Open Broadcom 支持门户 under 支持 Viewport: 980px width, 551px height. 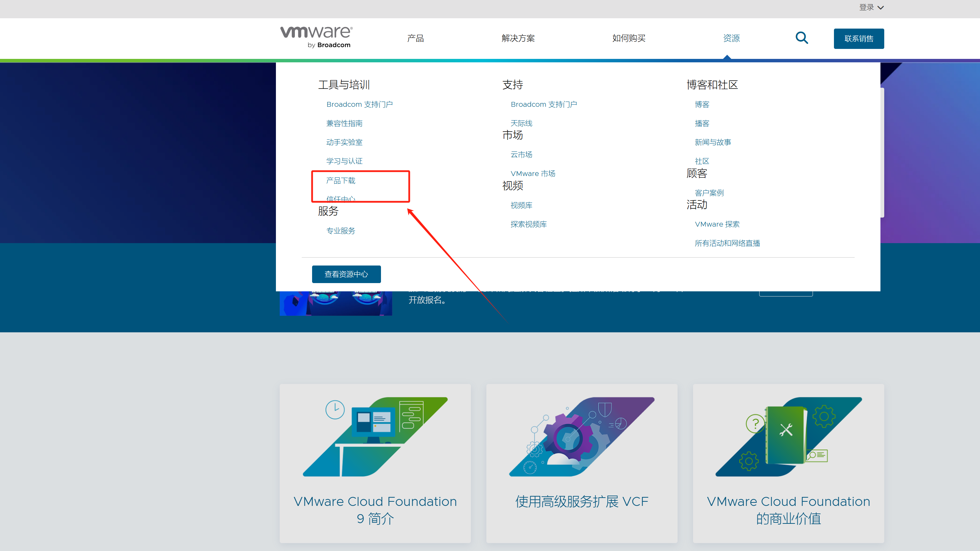coord(544,104)
